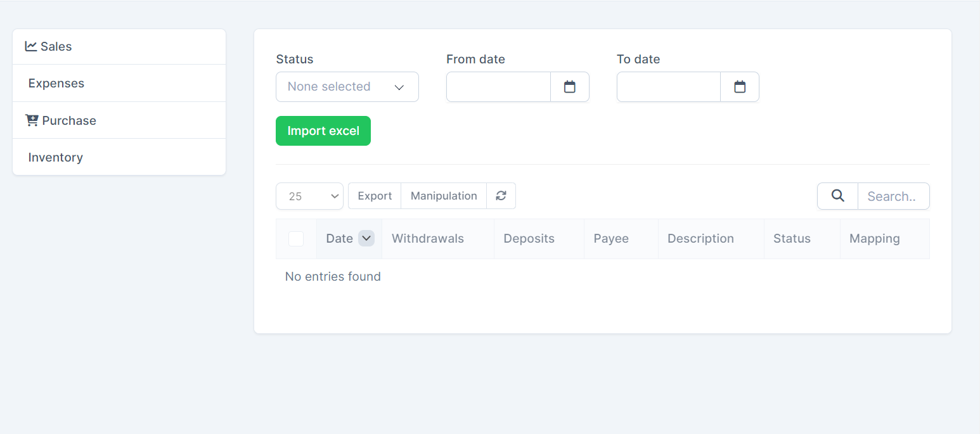Click the search magnifier icon
Image resolution: width=980 pixels, height=434 pixels.
point(837,196)
